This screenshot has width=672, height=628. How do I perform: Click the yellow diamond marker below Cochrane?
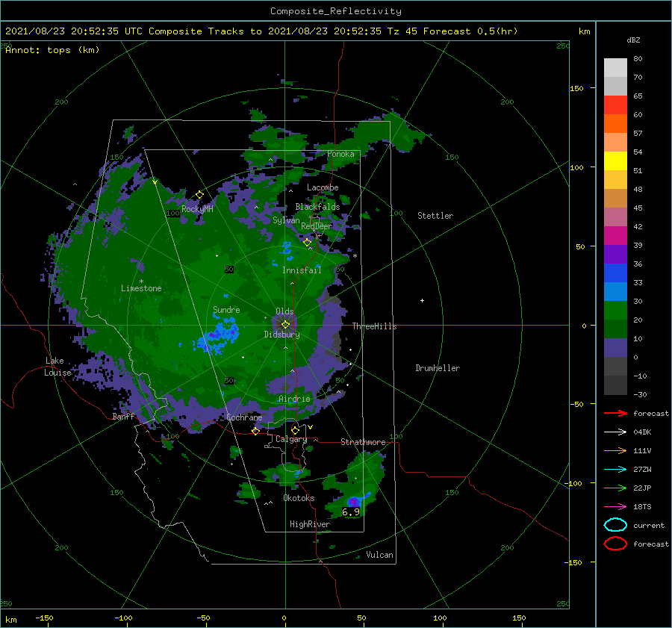pyautogui.click(x=255, y=431)
